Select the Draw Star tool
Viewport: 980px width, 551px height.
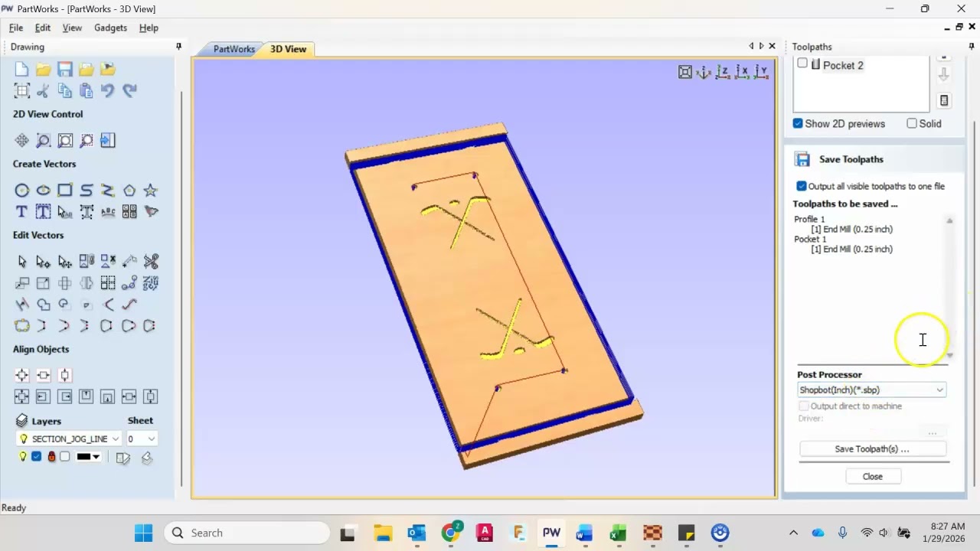[151, 191]
